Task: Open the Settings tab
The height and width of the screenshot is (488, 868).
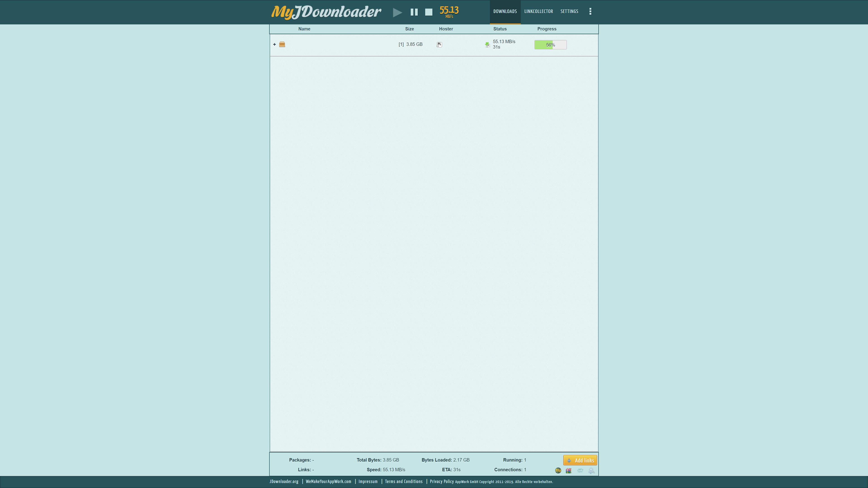Action: click(569, 12)
